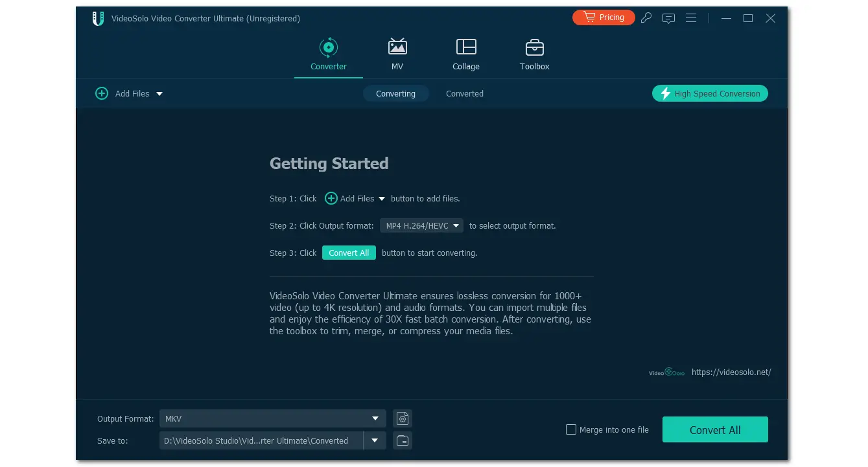The height and width of the screenshot is (467, 868).
Task: Click the Add Files plus icon in toolbar
Action: 102,93
